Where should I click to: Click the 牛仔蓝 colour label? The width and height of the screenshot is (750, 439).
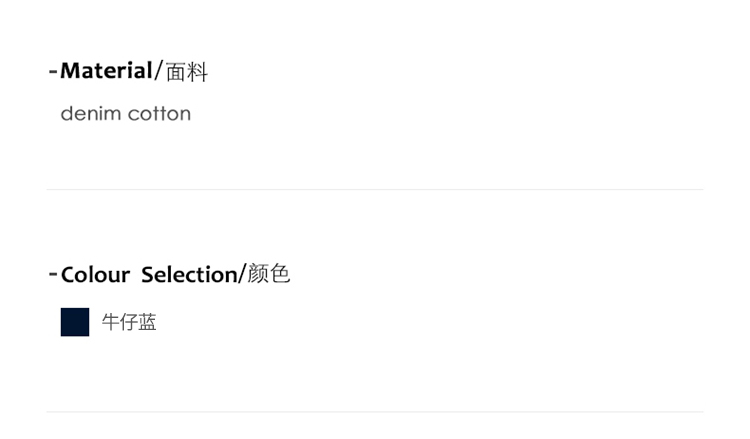[x=129, y=322]
